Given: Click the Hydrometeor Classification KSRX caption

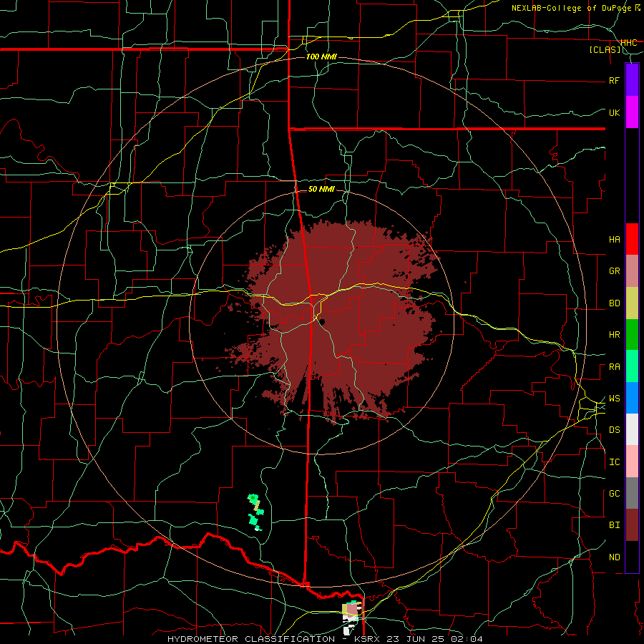Looking at the screenshot, I should pos(325,639).
